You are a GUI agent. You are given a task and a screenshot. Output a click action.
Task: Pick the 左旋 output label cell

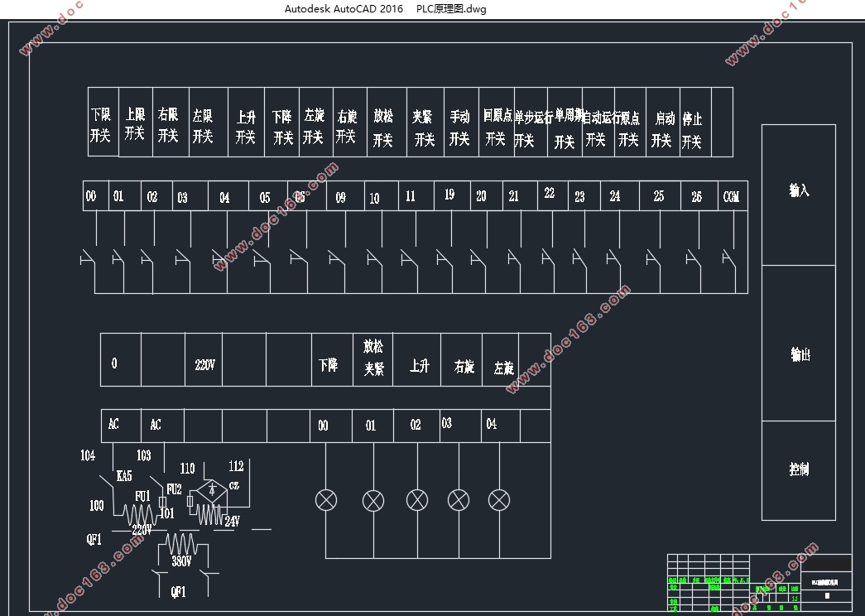click(x=500, y=359)
